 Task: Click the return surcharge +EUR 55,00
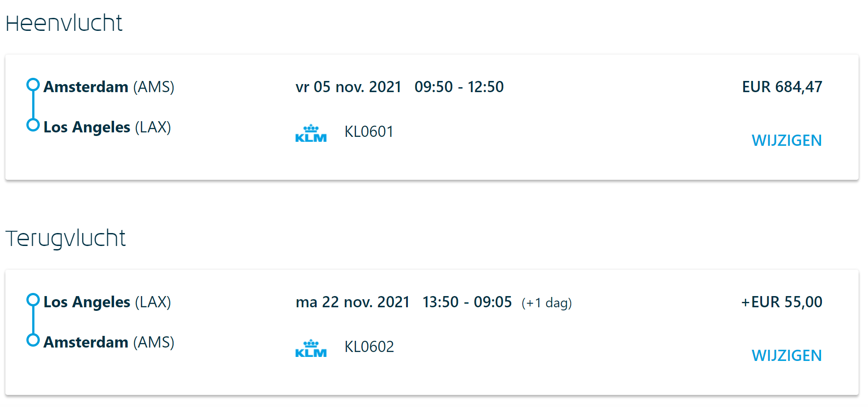tap(782, 302)
